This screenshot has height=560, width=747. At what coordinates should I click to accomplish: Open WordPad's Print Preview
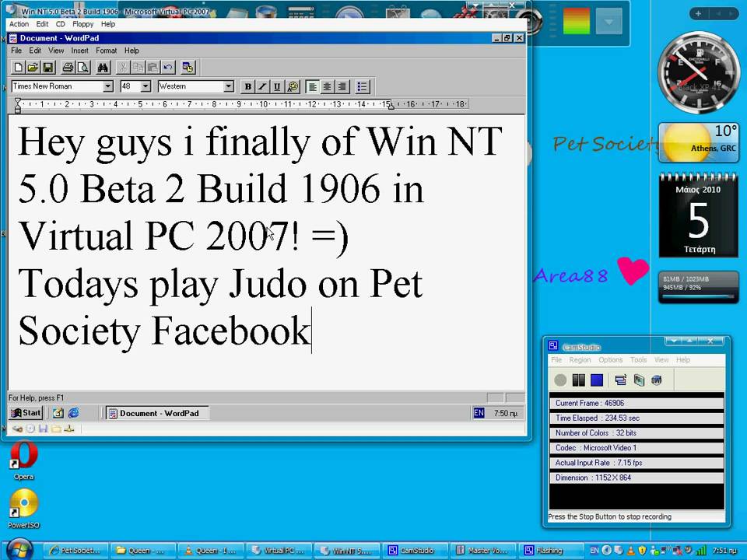coord(83,68)
